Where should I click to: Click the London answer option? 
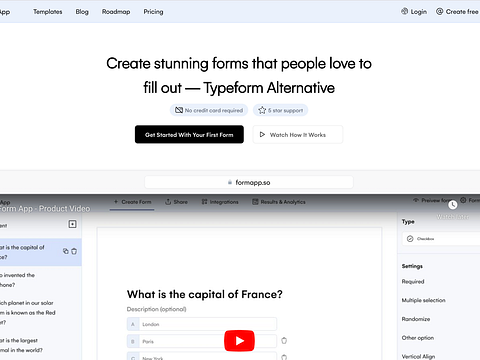pyautogui.click(x=202, y=324)
